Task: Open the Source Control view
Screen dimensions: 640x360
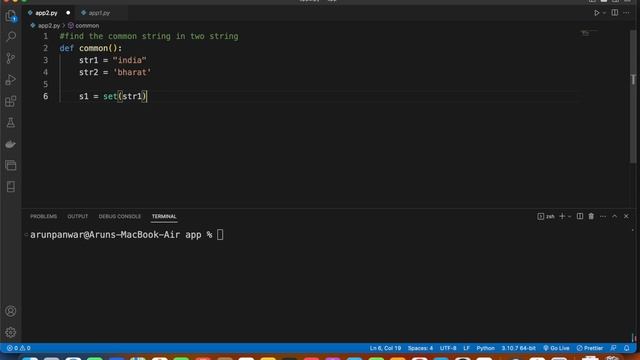Action: [x=11, y=58]
